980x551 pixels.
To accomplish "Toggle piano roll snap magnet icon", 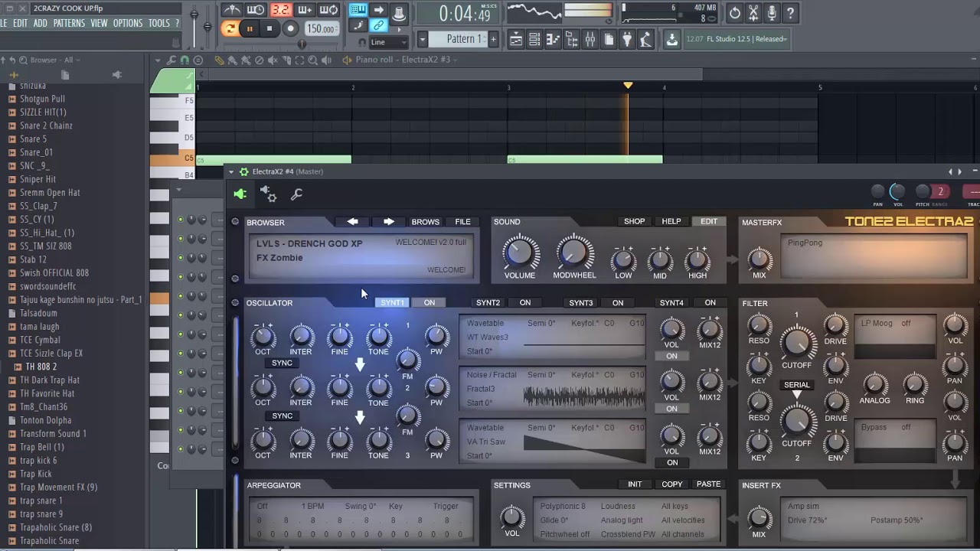I will [x=185, y=60].
